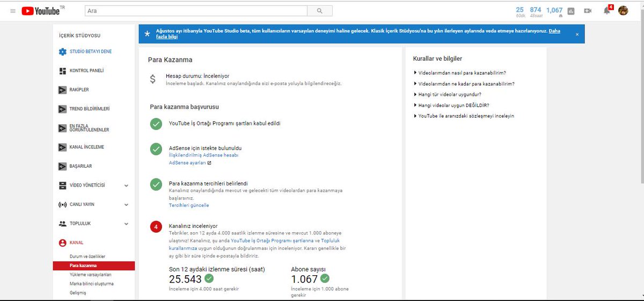The width and height of the screenshot is (644, 301).
Task: Open the notifications bell
Action: (607, 10)
